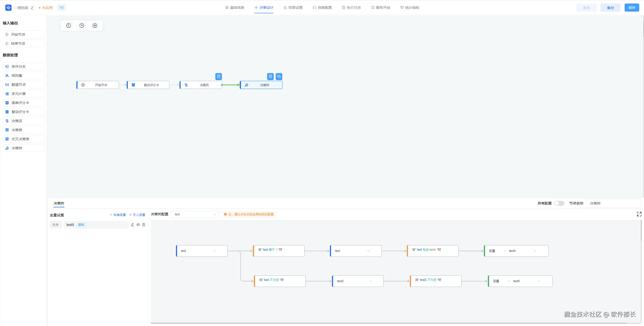Toggle the 异常配置 switch
Viewport: 644px width, 326px height.
click(x=559, y=203)
